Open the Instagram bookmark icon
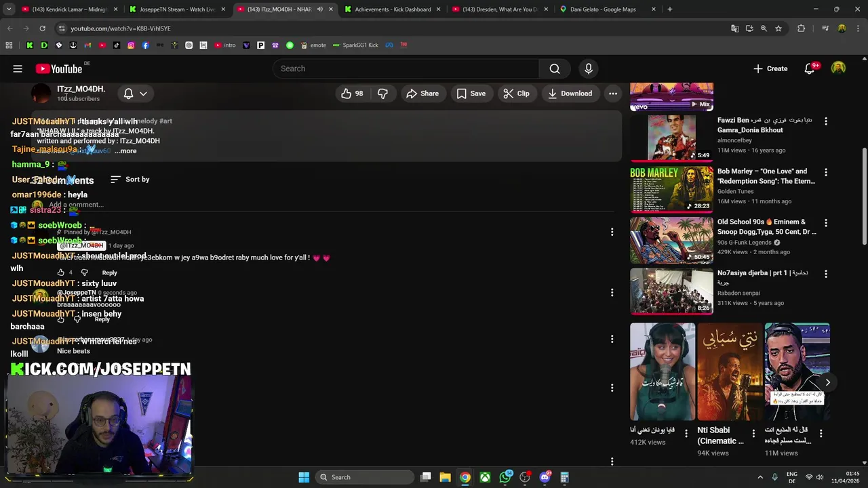 (131, 45)
